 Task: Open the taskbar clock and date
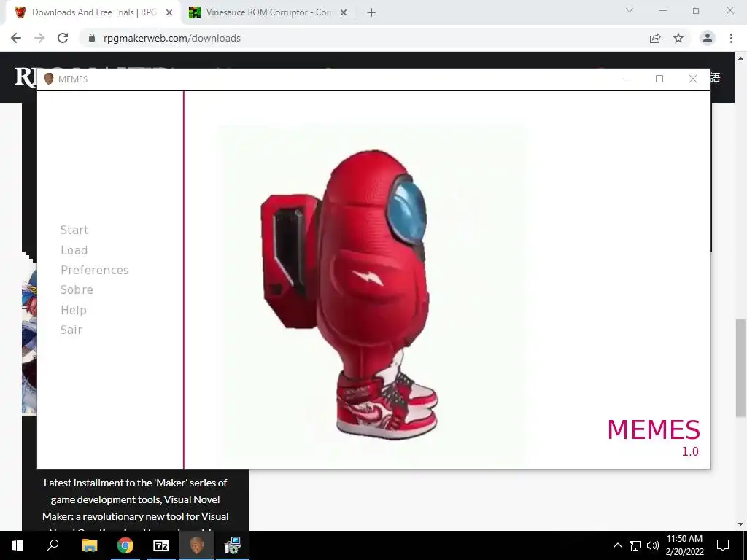point(684,545)
